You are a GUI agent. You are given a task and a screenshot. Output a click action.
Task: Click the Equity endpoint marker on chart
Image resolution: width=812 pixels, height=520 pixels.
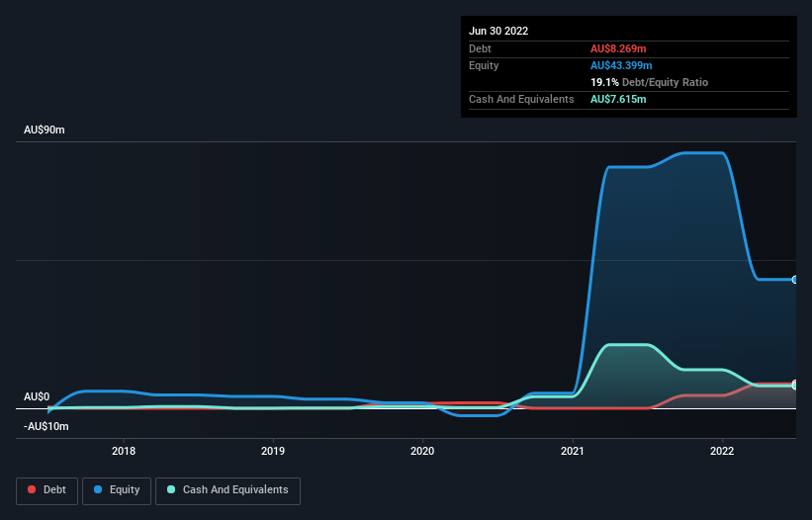795,280
